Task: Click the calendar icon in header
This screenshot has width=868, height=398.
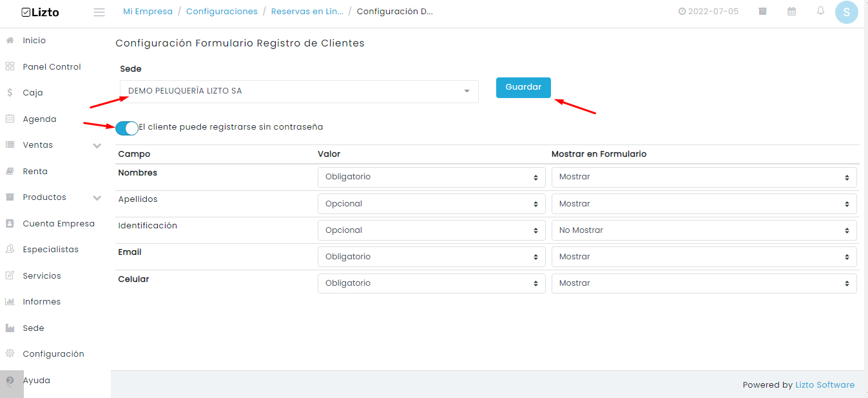Action: 791,11
